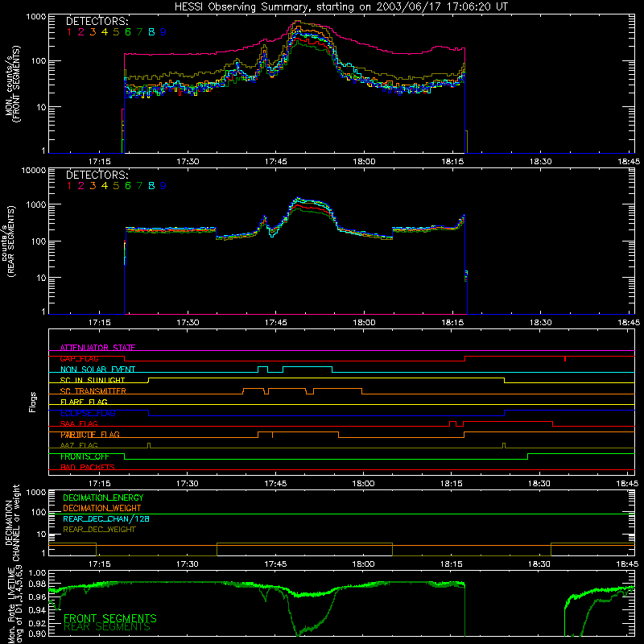Click the DECIMATION_WEIGHT legend label
Image resolution: width=644 pixels, height=644 pixels.
coord(102,508)
